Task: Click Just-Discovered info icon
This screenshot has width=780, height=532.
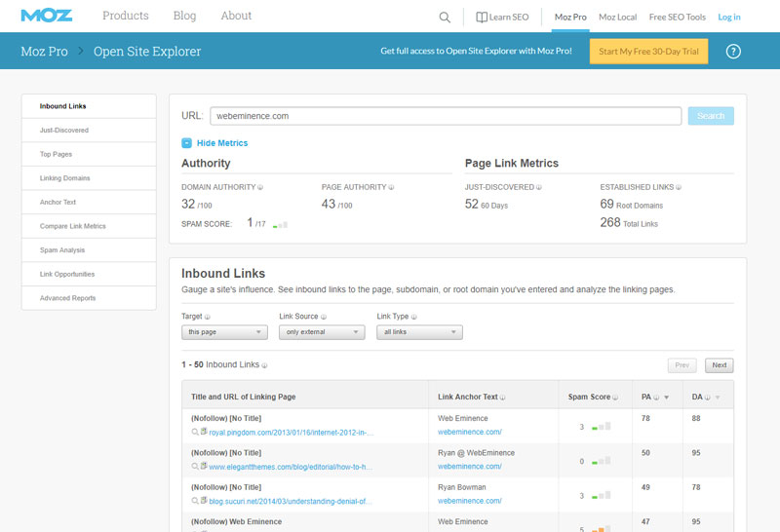Action: tap(539, 187)
